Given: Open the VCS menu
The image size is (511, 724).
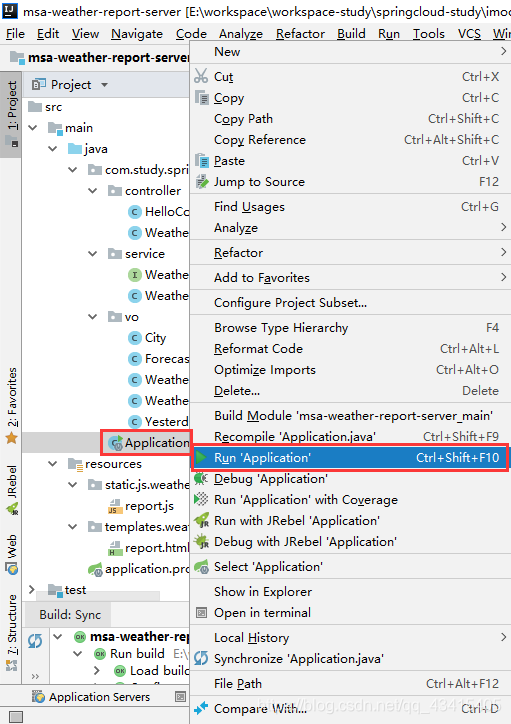Looking at the screenshot, I should (x=469, y=34).
